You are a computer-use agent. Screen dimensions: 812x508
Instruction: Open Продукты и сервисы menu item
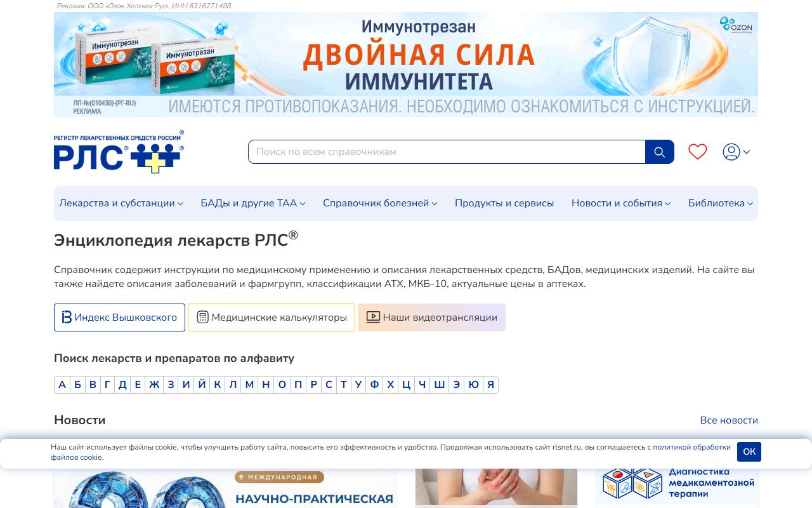(x=504, y=203)
